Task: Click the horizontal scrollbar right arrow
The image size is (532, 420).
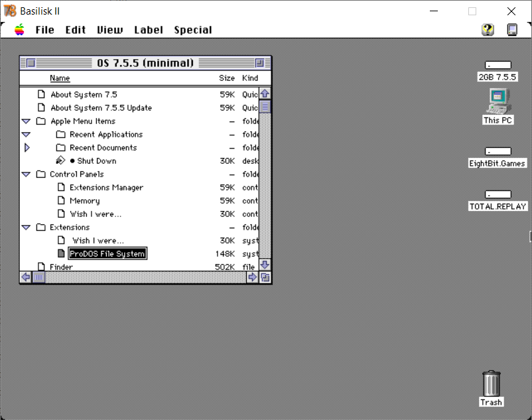Action: coord(253,277)
